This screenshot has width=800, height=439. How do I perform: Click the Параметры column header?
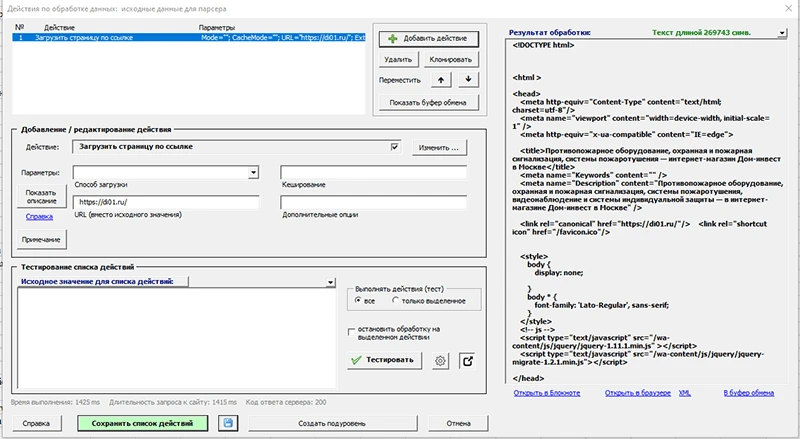[x=217, y=28]
